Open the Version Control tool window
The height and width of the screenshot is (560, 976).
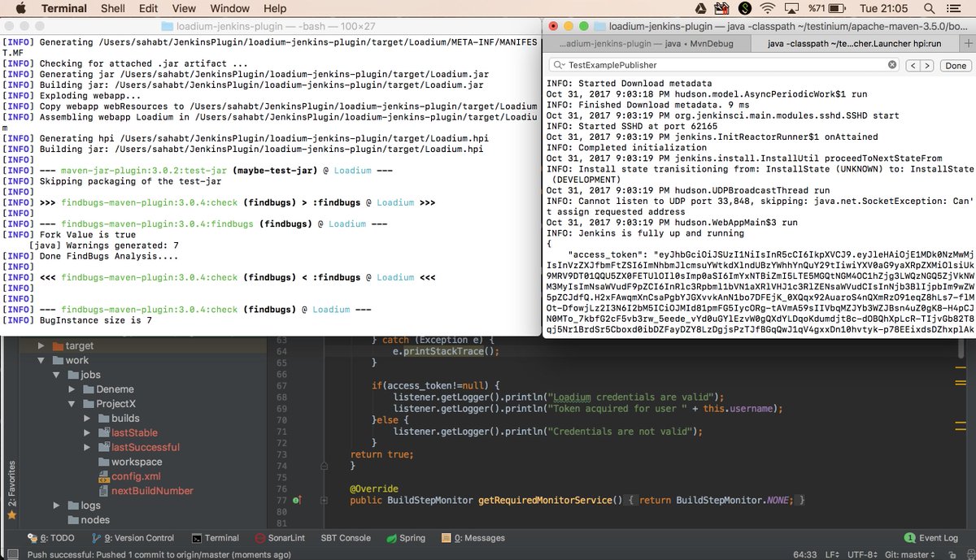[133, 538]
